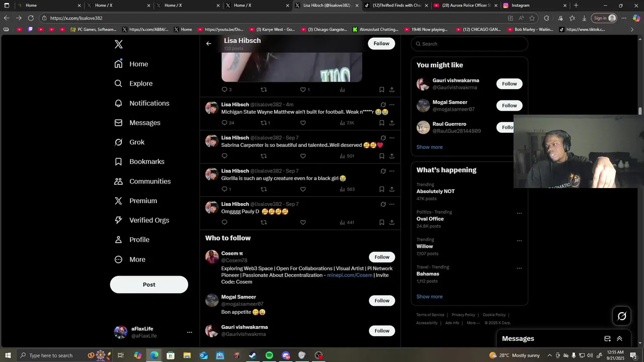Viewport: 644px width, 362px height.
Task: Switch to the Instagram browser tab
Action: [x=535, y=6]
